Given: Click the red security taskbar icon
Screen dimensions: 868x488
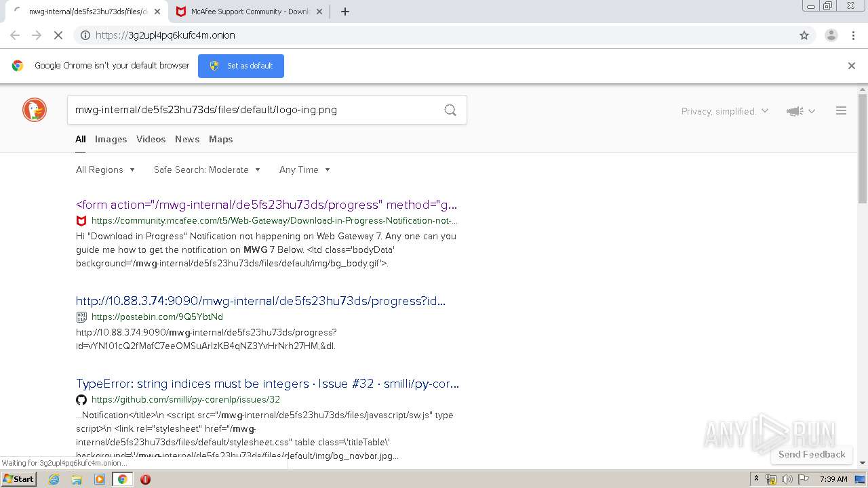Looking at the screenshot, I should 145,479.
